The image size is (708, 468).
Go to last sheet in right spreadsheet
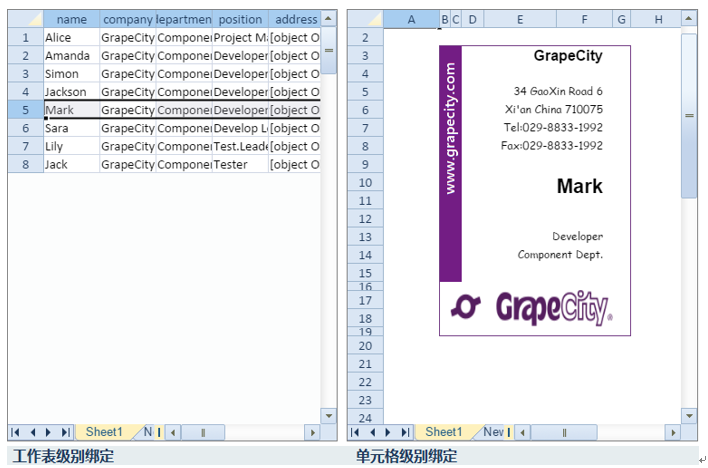(x=405, y=432)
